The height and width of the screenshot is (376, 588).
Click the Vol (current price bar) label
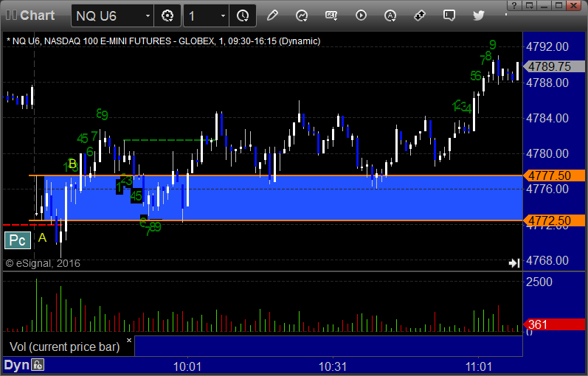(x=64, y=347)
